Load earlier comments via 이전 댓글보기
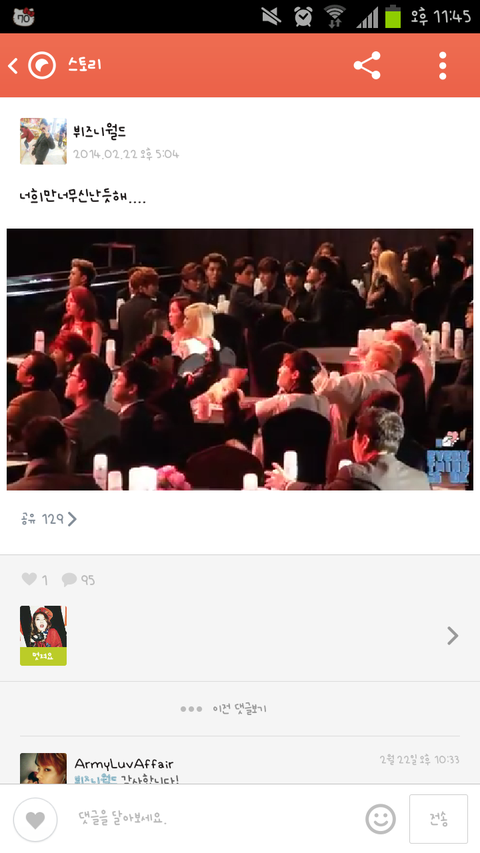The image size is (480, 853). tap(224, 709)
